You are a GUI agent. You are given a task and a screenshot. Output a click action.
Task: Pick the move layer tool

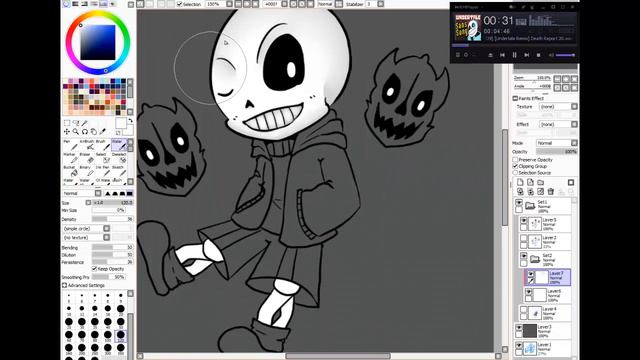pos(67,131)
